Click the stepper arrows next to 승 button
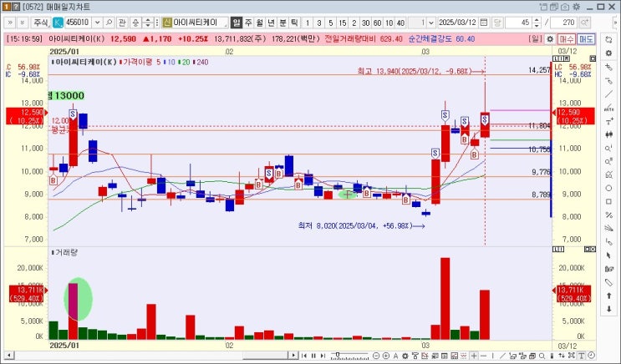Viewport: 621px width, 364px height. click(x=147, y=23)
